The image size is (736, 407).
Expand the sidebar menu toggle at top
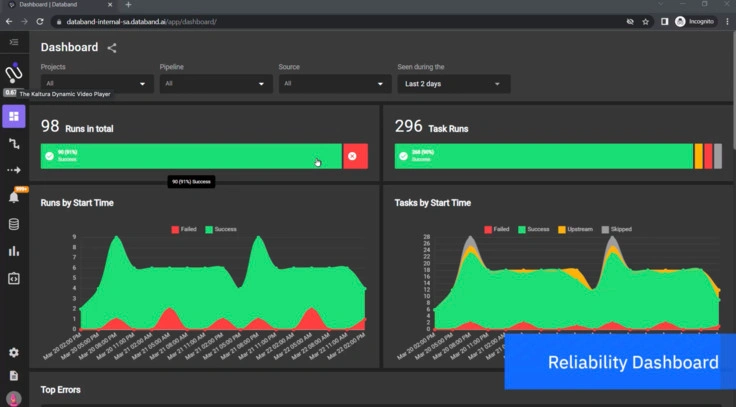pyautogui.click(x=14, y=42)
